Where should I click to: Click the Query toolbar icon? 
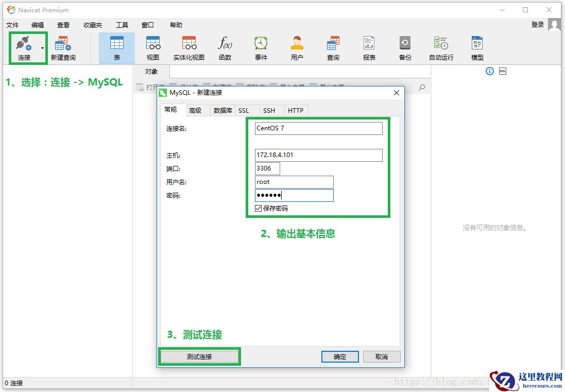333,43
